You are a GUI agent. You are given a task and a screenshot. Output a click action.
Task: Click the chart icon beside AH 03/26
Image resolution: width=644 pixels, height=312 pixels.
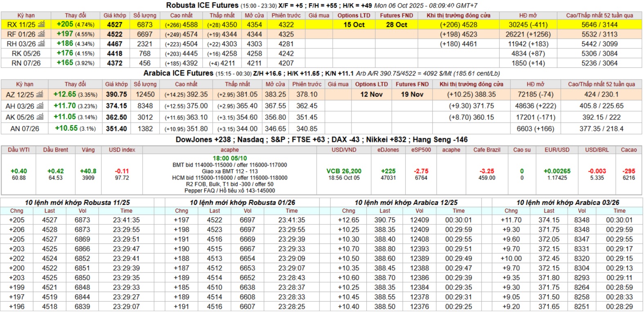tap(40, 106)
